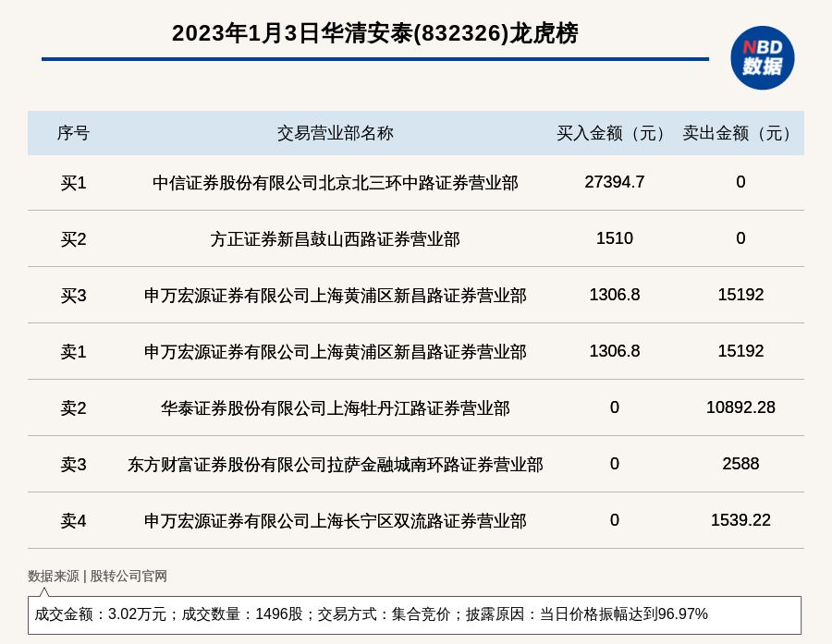The height and width of the screenshot is (644, 832).
Task: Click 15192 in the 卖1 row
Action: coord(740,351)
